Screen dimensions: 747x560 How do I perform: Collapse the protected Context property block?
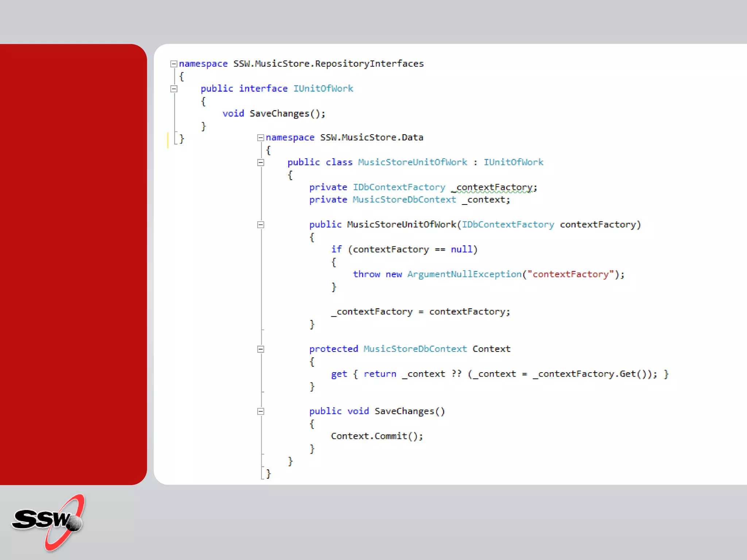click(260, 349)
